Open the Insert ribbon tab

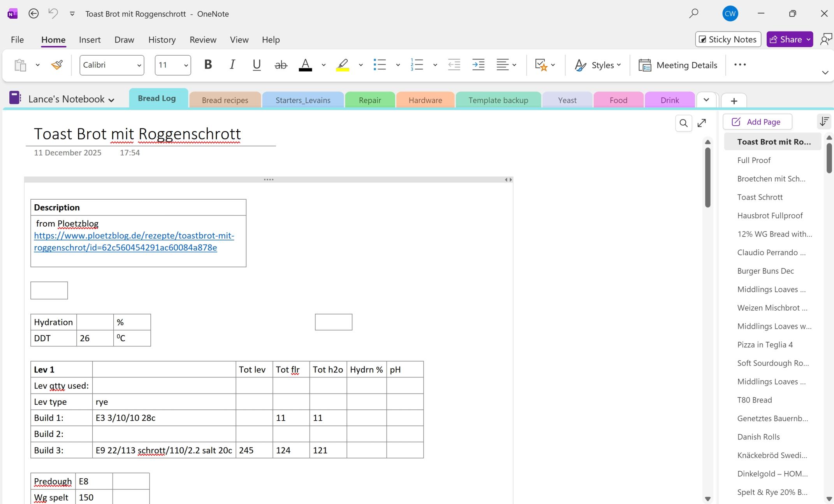(90, 39)
